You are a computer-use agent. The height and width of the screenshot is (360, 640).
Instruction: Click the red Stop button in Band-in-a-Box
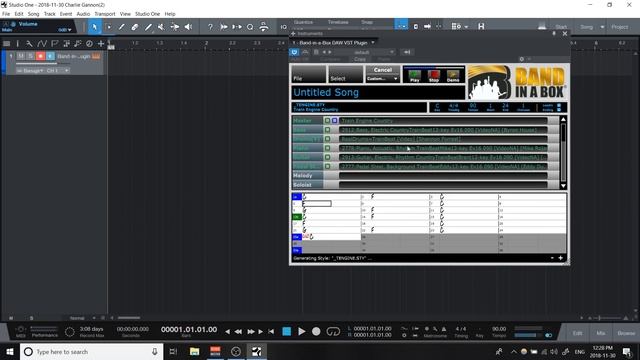[434, 76]
